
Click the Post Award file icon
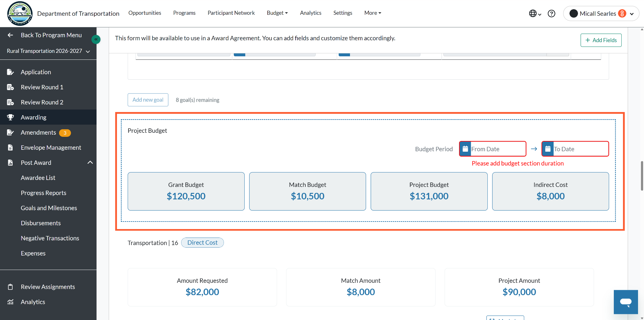10,163
